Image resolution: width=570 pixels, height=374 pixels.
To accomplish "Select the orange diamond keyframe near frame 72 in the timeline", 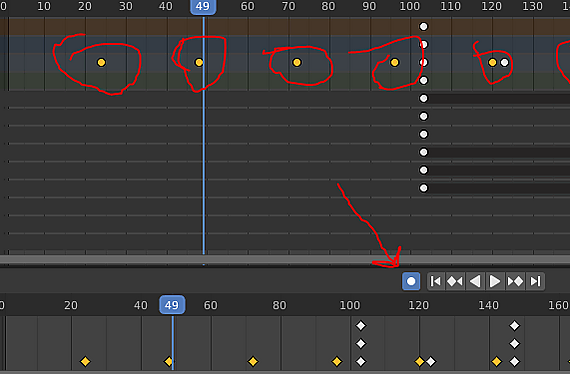I will click(253, 362).
